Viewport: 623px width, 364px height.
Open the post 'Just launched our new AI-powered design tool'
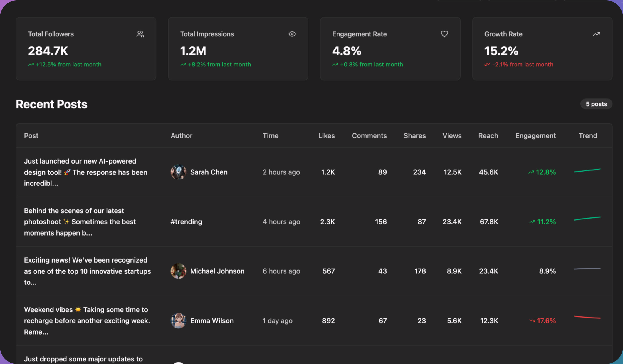coord(86,172)
